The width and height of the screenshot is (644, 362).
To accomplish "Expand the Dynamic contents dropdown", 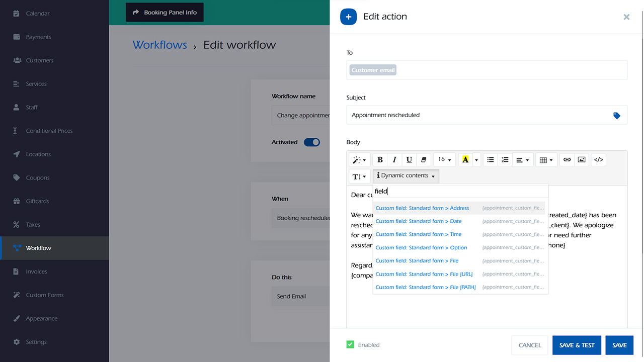I will pyautogui.click(x=406, y=176).
